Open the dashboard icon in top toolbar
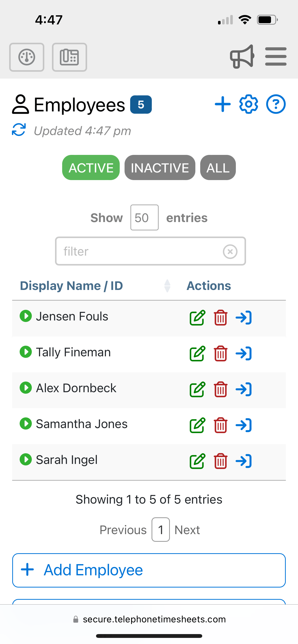Viewport: 298px width, 644px height. 26,57
